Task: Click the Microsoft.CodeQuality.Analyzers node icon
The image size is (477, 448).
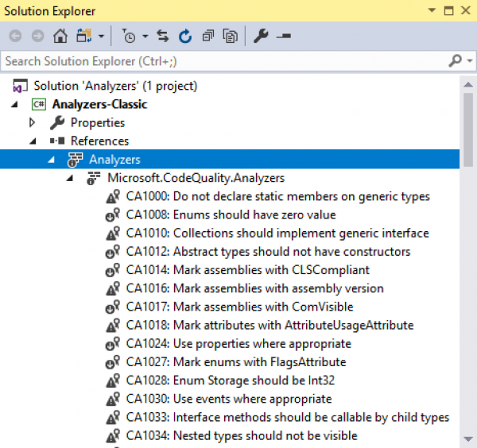Action: 93,179
